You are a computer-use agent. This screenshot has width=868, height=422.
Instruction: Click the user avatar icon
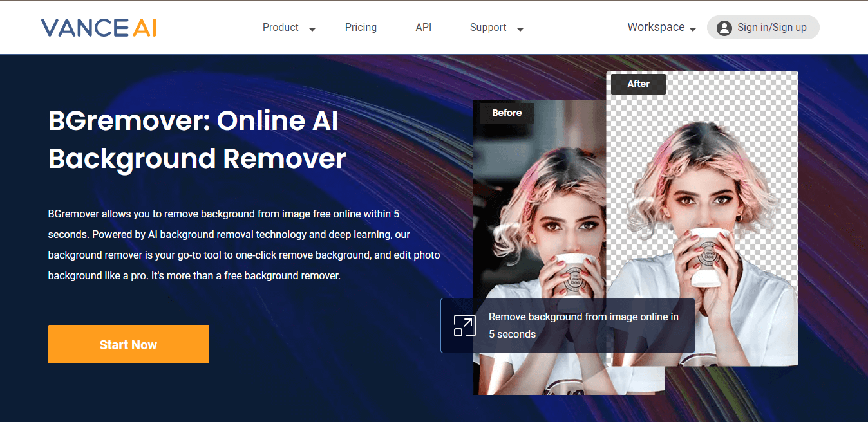pos(724,28)
